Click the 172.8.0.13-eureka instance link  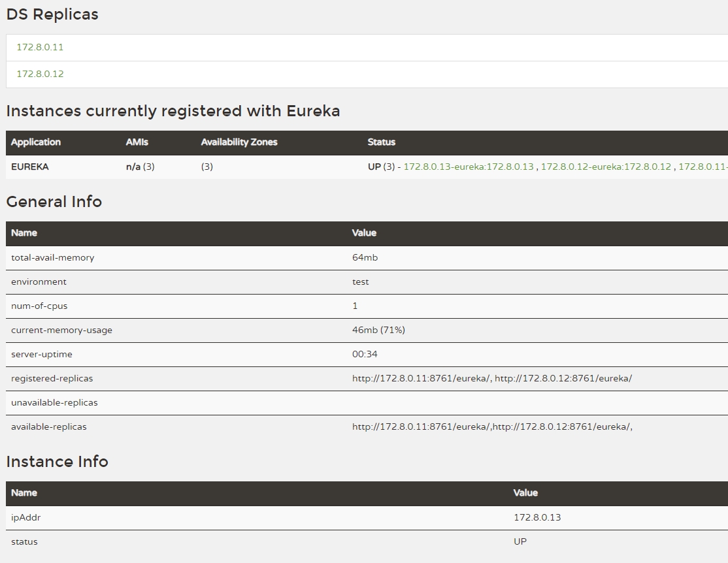[468, 167]
